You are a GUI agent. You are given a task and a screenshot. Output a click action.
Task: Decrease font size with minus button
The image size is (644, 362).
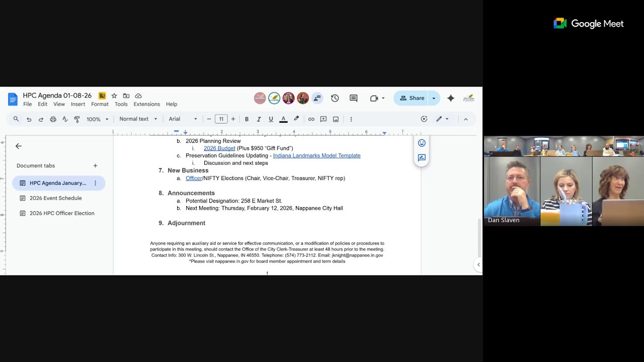coord(209,119)
